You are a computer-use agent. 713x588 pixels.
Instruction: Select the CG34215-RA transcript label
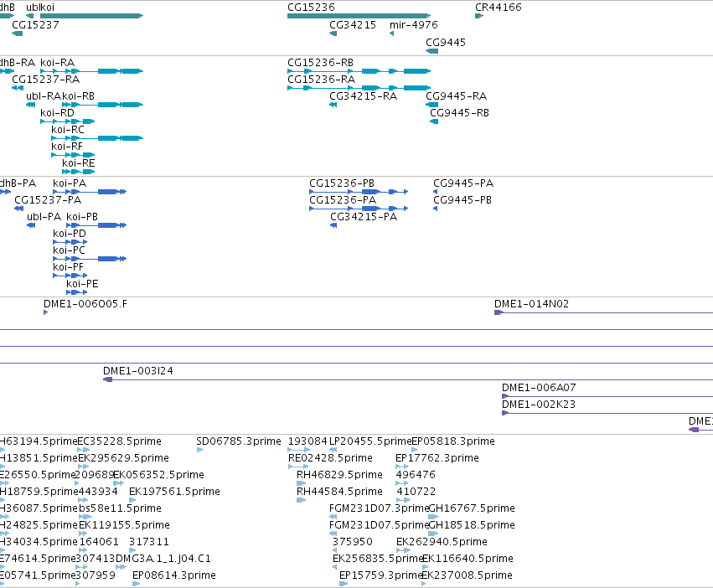(364, 96)
